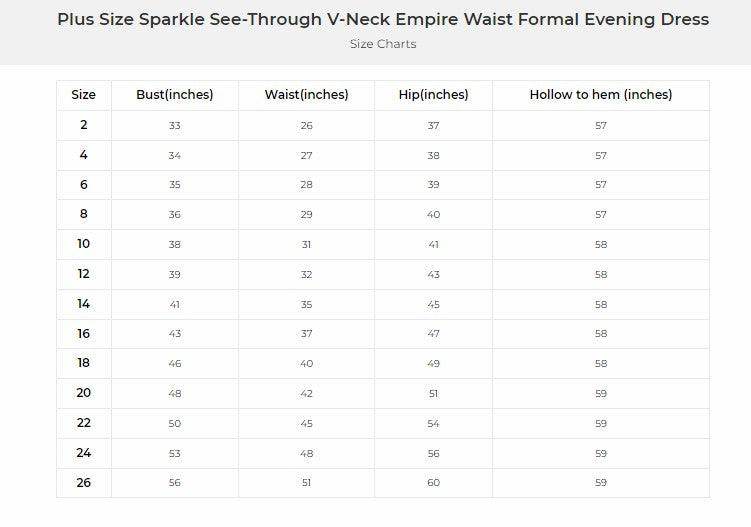Select size 20 row label

84,393
